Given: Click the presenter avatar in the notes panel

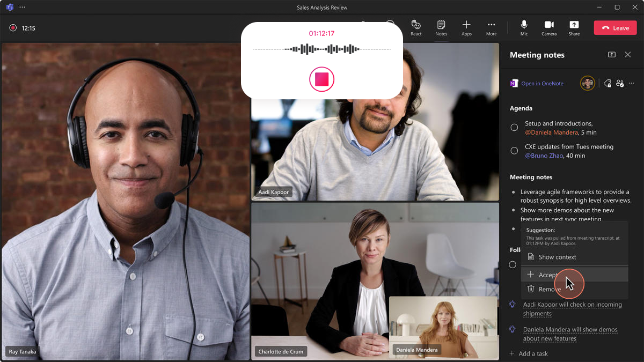Looking at the screenshot, I should (587, 83).
